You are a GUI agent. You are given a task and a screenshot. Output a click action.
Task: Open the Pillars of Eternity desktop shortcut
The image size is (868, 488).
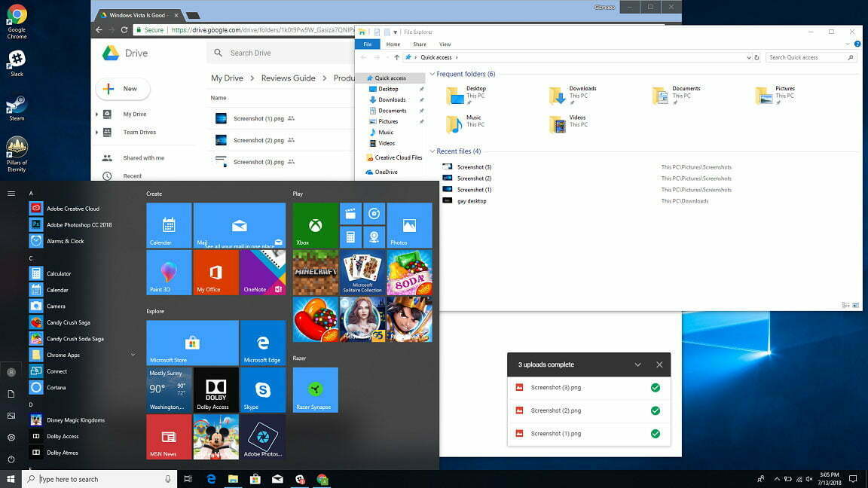[17, 154]
